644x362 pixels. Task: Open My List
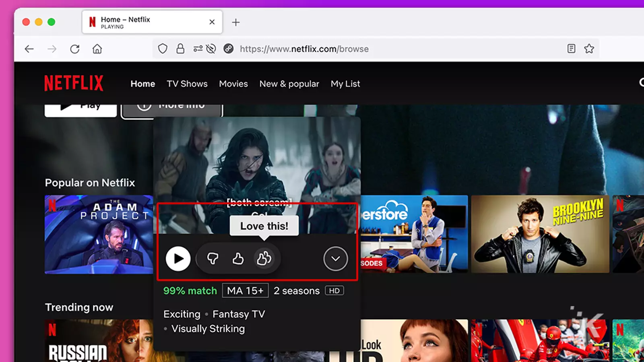pos(345,84)
